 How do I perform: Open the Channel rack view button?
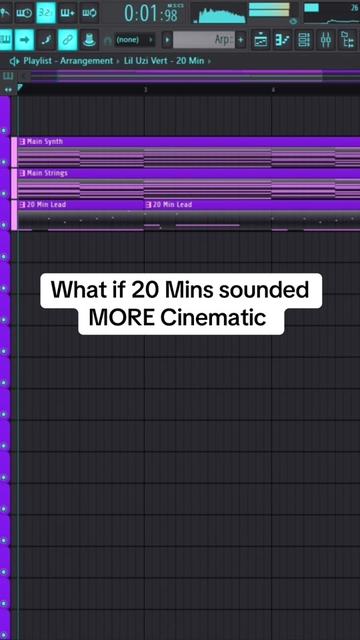coord(304,40)
